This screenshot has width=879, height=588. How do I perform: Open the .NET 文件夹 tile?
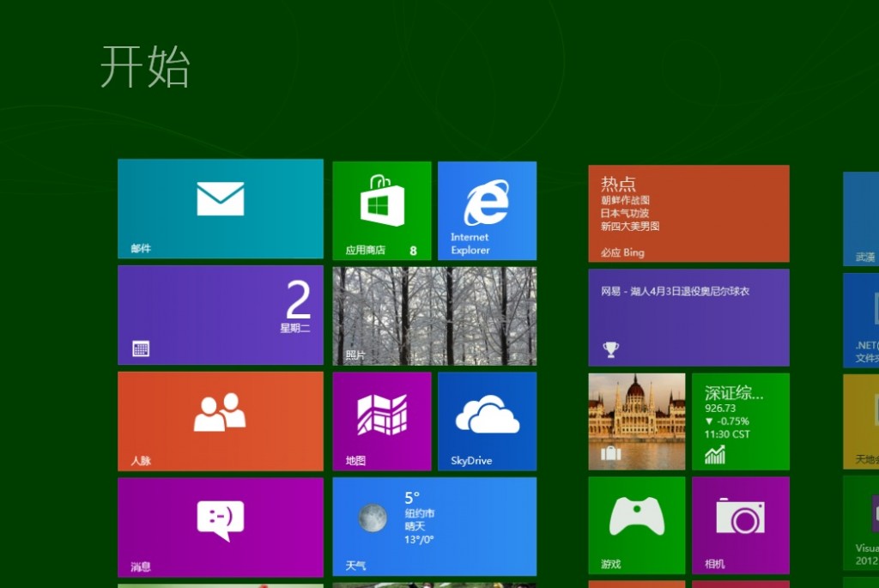[x=863, y=315]
